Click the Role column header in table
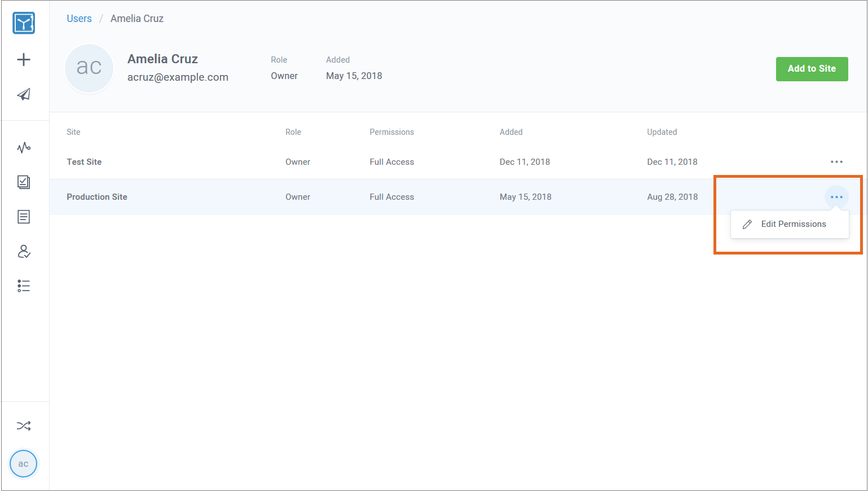Viewport: 868px width, 491px height. (293, 132)
